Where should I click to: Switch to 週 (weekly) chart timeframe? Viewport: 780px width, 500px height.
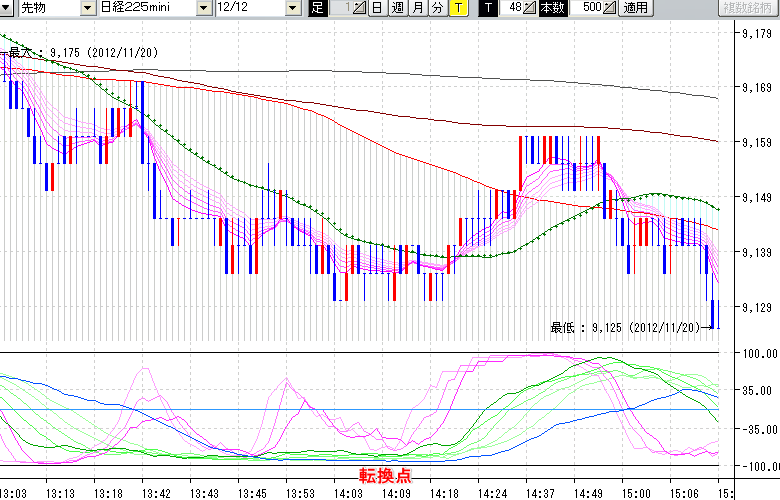pyautogui.click(x=397, y=8)
